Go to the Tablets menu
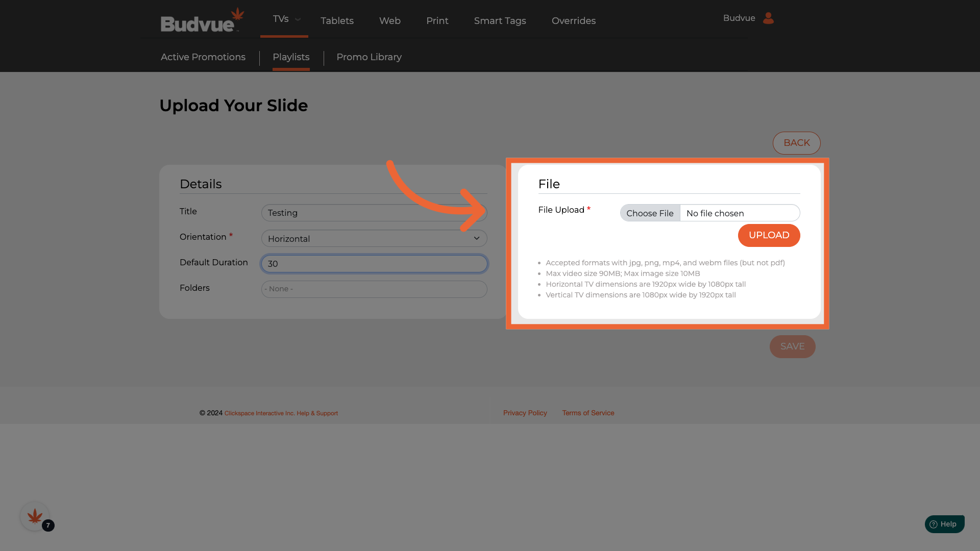The width and height of the screenshot is (980, 551). (x=337, y=21)
